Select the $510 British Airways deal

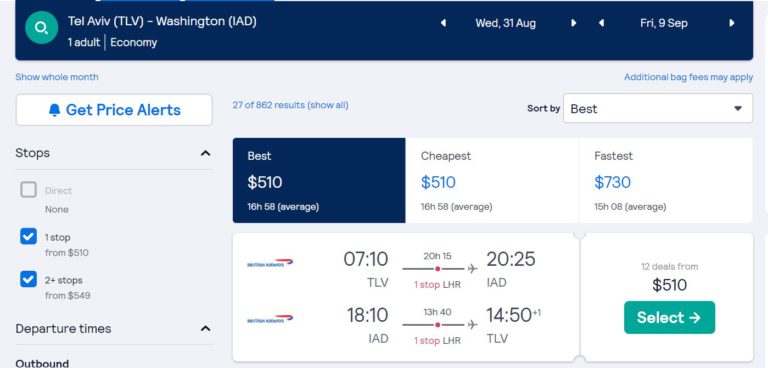(669, 318)
